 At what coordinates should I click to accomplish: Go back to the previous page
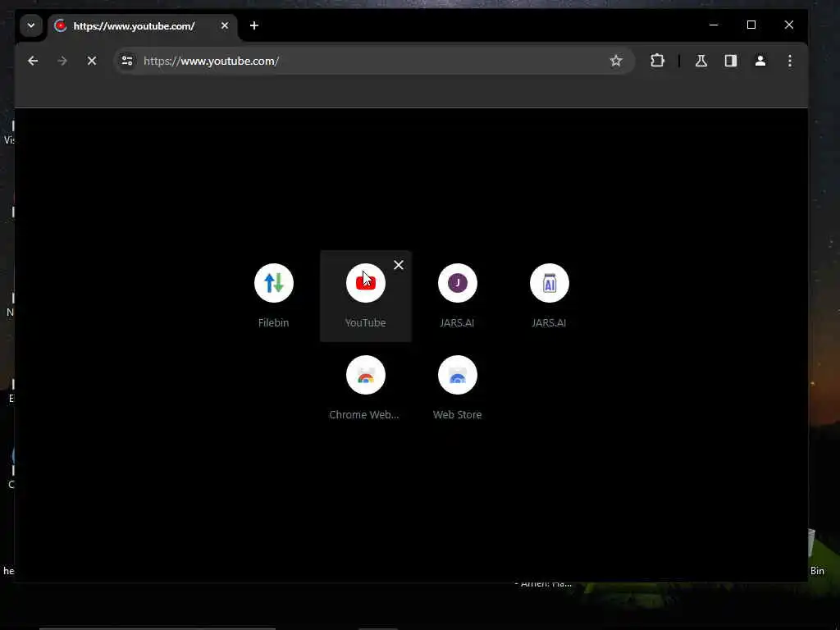click(x=33, y=61)
